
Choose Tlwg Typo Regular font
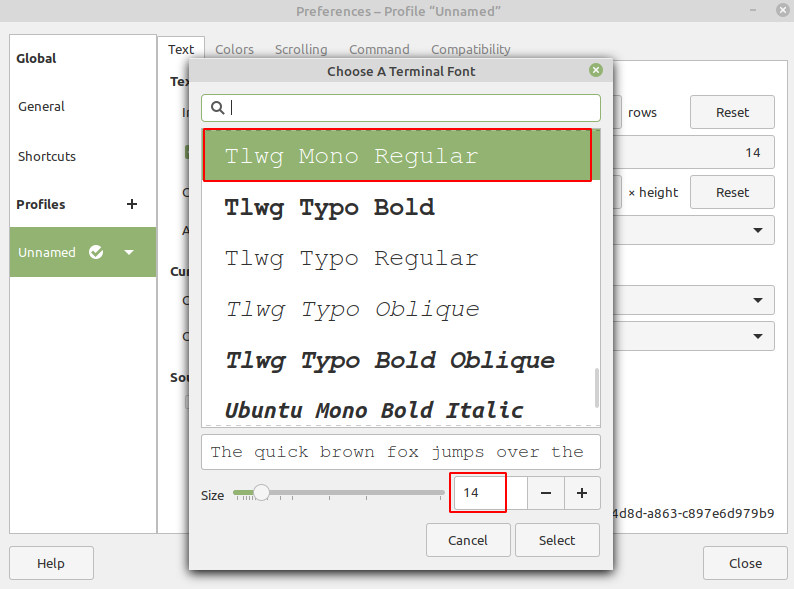point(351,258)
